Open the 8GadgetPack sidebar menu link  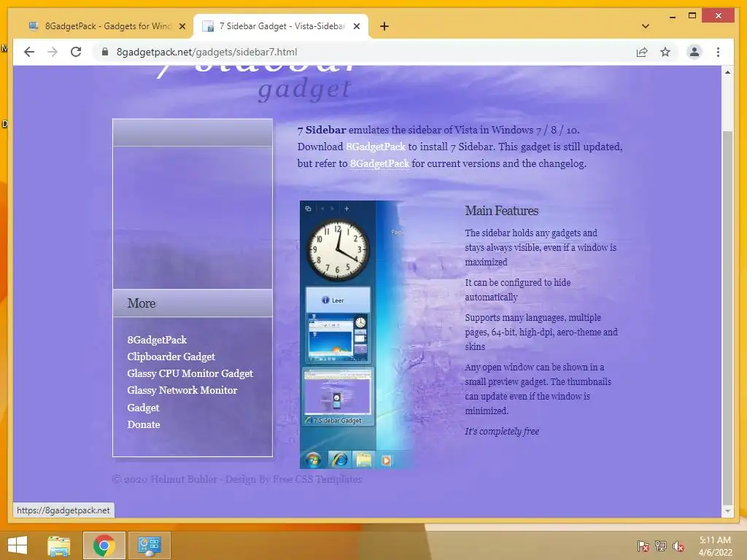point(157,340)
